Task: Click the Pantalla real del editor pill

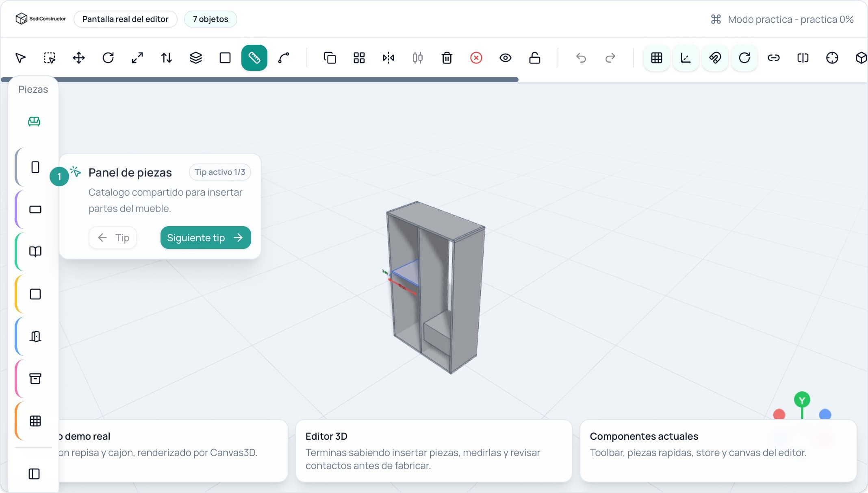Action: pyautogui.click(x=125, y=19)
